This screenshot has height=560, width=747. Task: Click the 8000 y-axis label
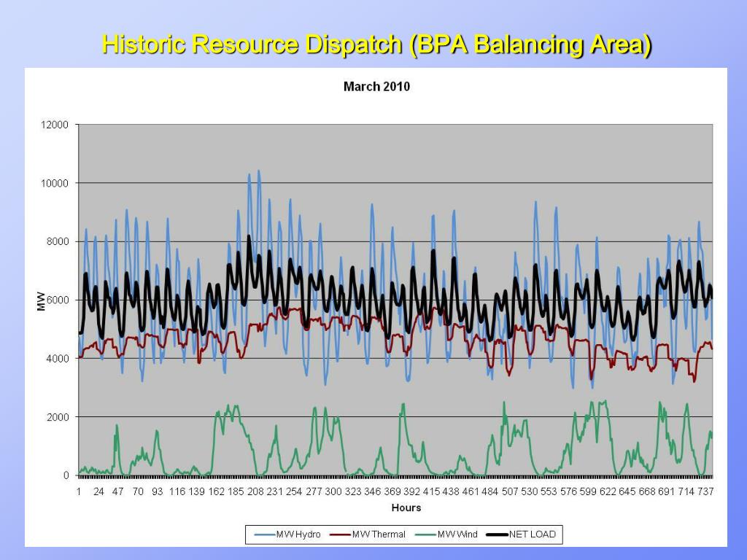(57, 242)
